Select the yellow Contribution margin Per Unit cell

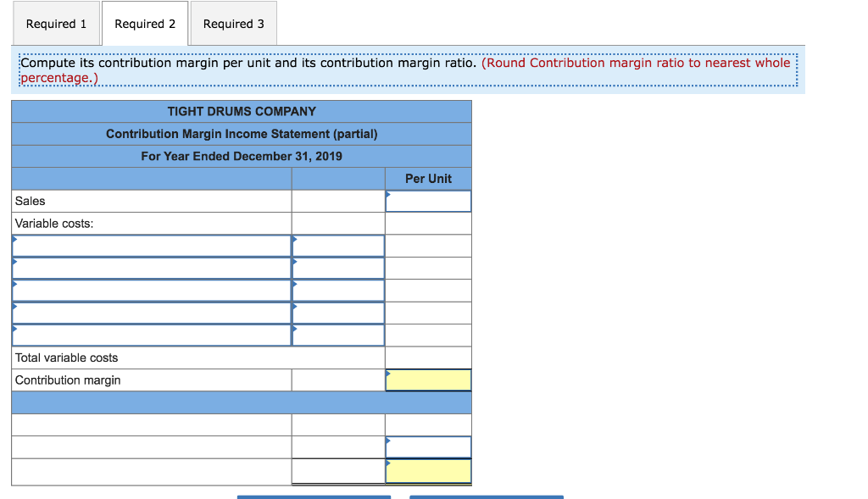click(428, 380)
